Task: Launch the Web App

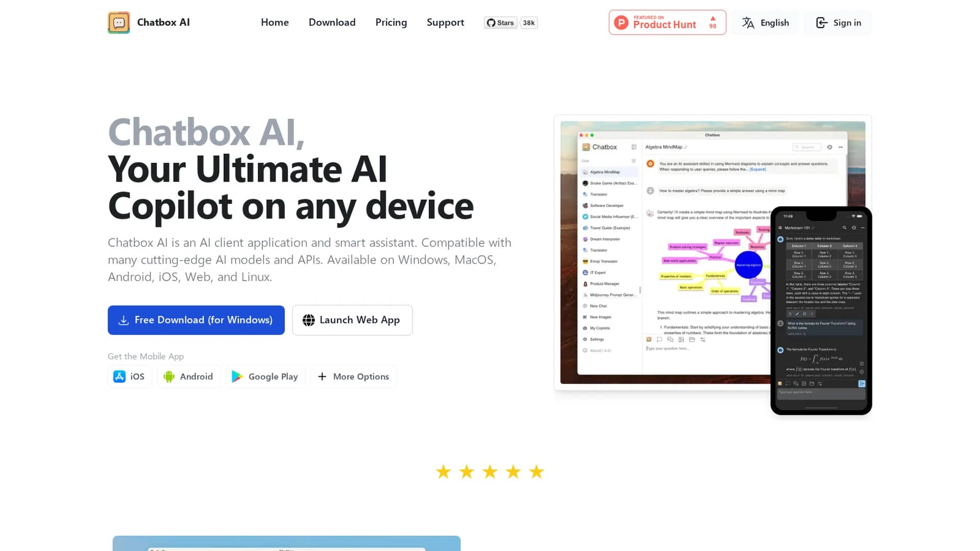Action: 352,320
